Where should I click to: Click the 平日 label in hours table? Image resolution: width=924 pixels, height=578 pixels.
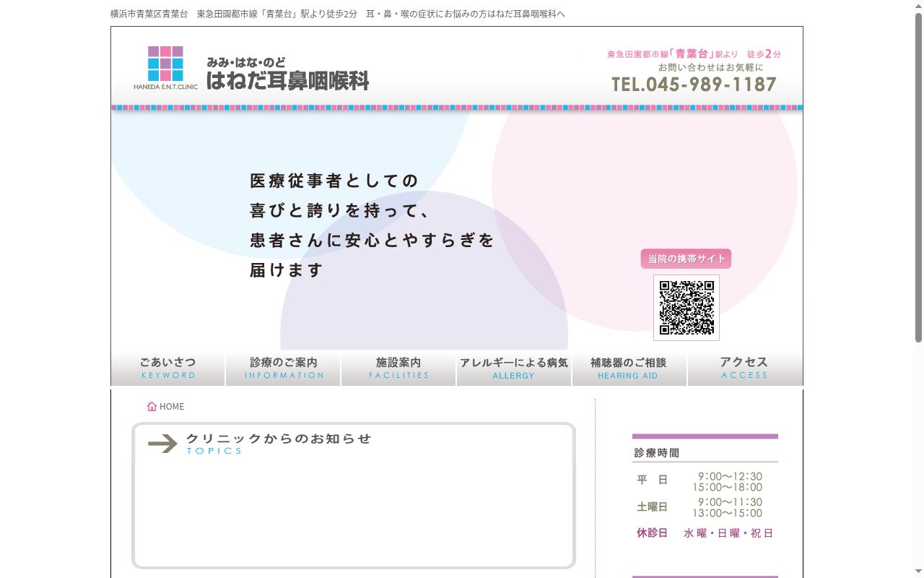[653, 480]
